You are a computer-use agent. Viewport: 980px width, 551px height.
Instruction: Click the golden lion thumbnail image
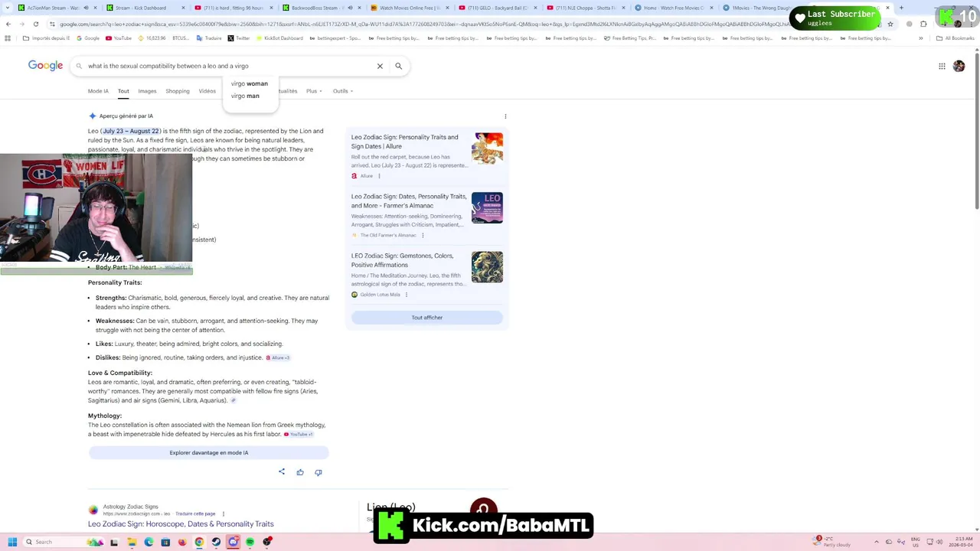[x=488, y=267]
